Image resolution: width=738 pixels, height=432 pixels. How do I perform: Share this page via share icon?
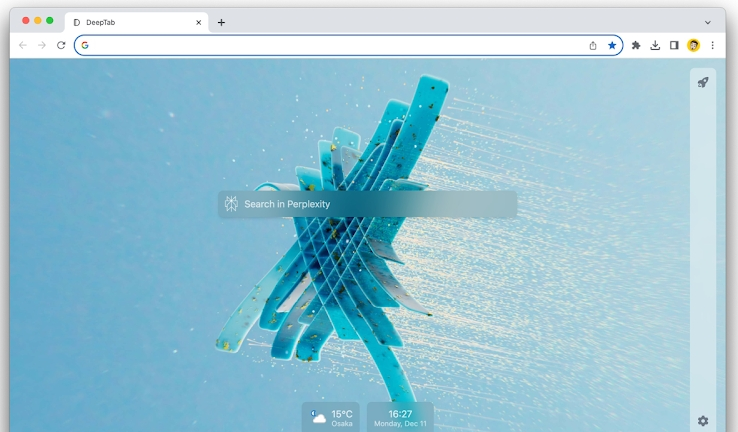[593, 45]
